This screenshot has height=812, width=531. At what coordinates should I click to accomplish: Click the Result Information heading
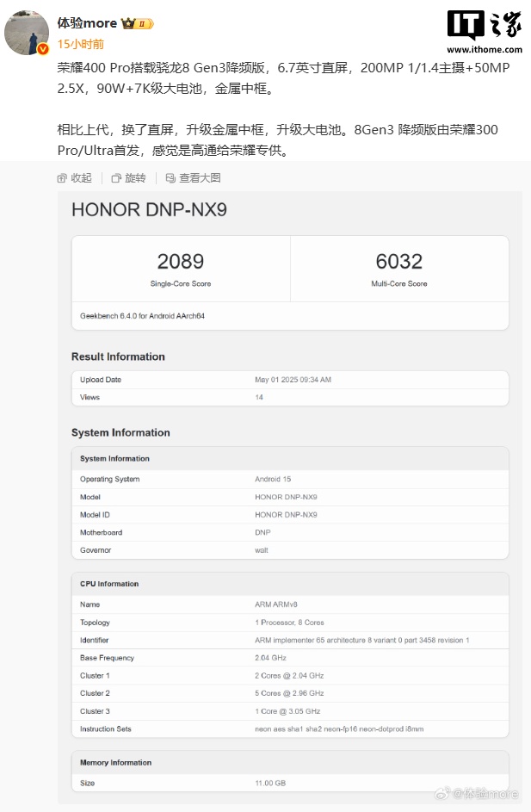pyautogui.click(x=118, y=356)
